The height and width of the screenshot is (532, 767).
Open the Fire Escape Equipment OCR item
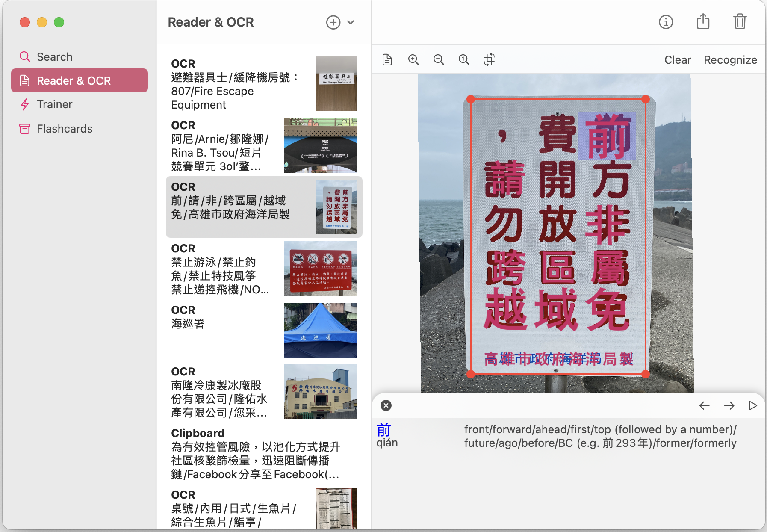coord(264,84)
